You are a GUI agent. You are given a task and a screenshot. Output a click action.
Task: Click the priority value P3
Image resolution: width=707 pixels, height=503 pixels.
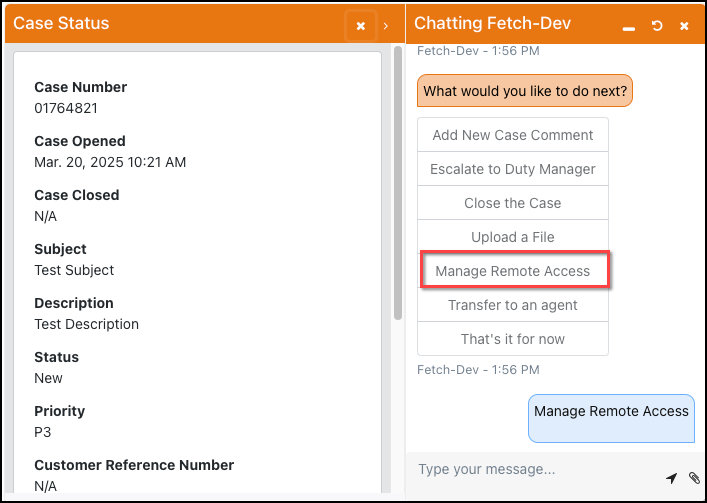pos(43,432)
